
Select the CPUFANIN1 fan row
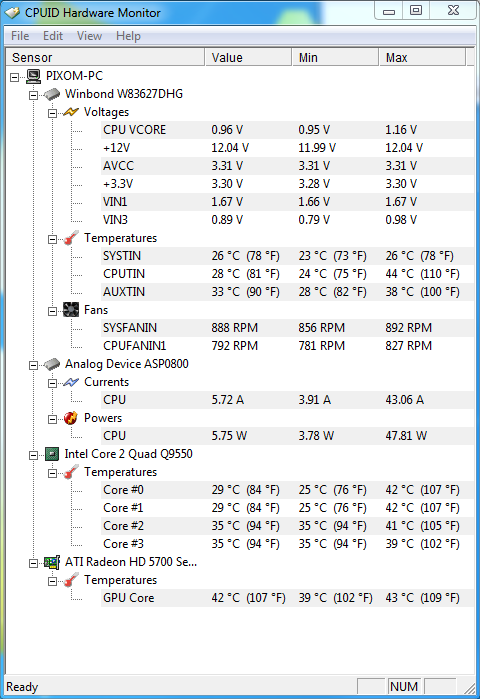(x=287, y=345)
